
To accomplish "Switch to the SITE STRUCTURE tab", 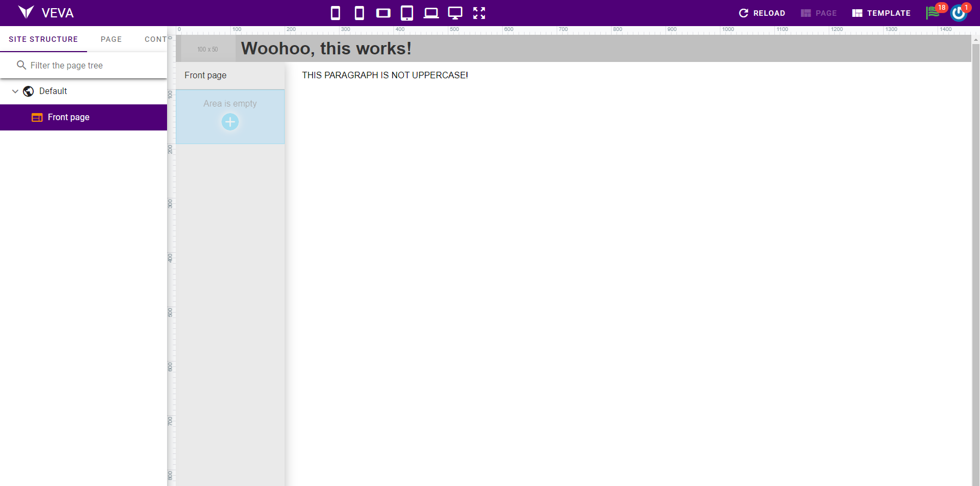I will [x=44, y=39].
